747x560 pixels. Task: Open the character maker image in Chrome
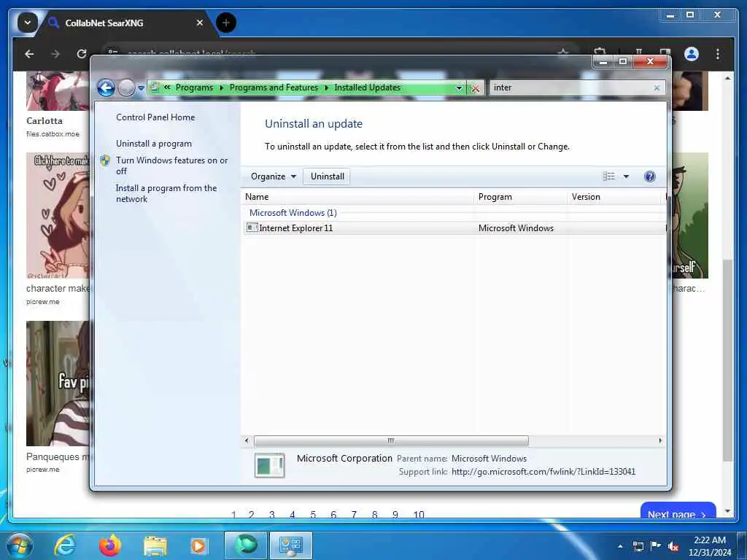[x=58, y=215]
